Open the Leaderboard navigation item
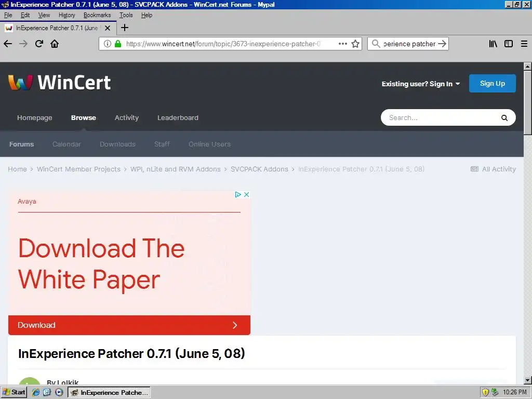The image size is (532, 399). [178, 118]
